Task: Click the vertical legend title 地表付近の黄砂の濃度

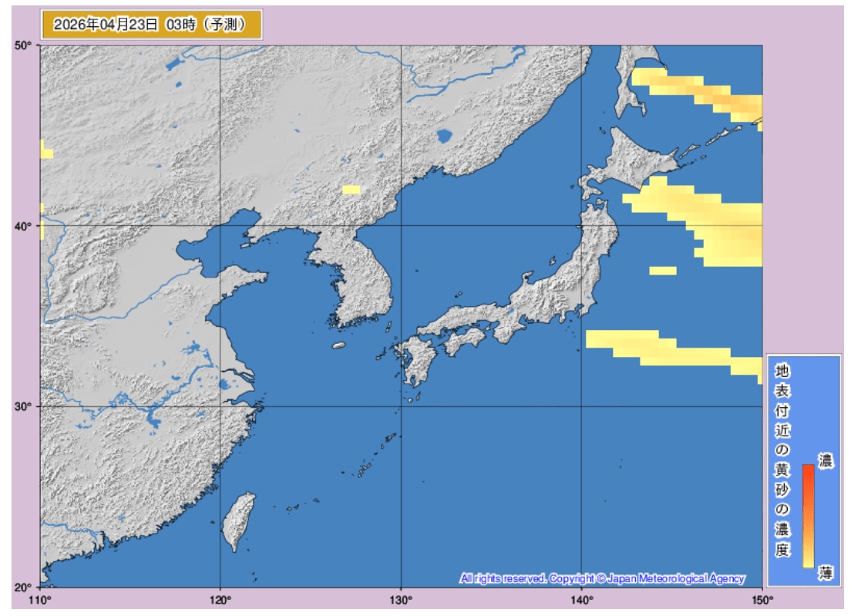Action: click(782, 461)
